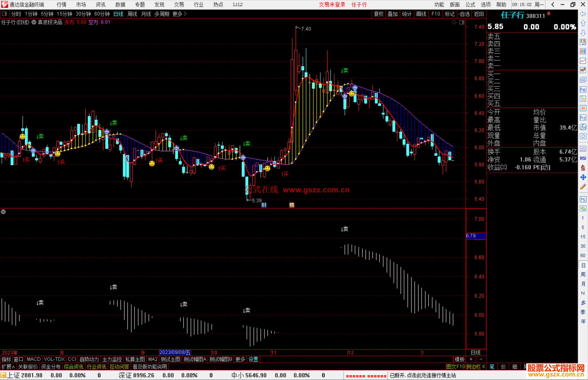Click the F10 icon in right sidebar
This screenshot has width=588, height=380.
(583, 89)
